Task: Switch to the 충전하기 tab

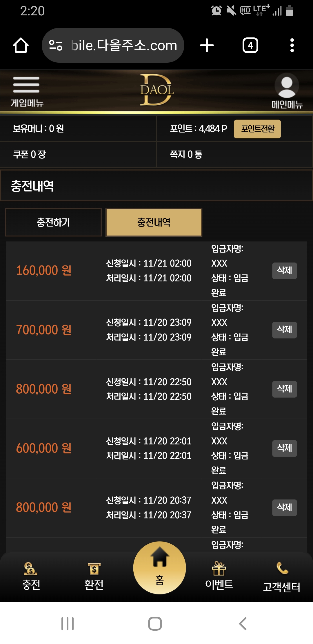Action: (53, 222)
